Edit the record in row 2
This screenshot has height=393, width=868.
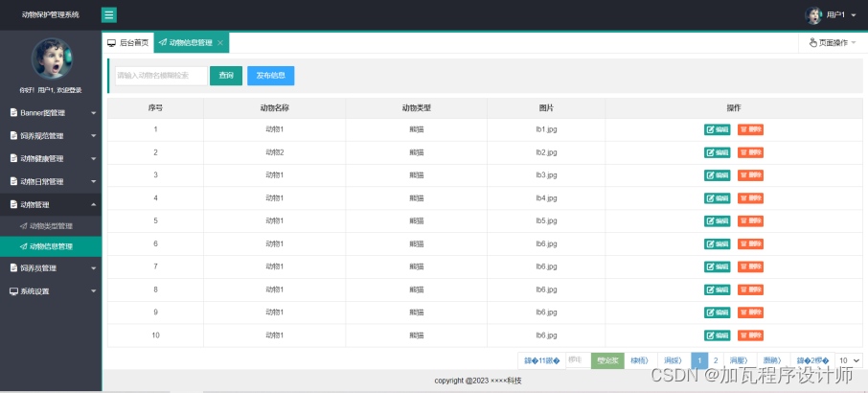(x=717, y=152)
